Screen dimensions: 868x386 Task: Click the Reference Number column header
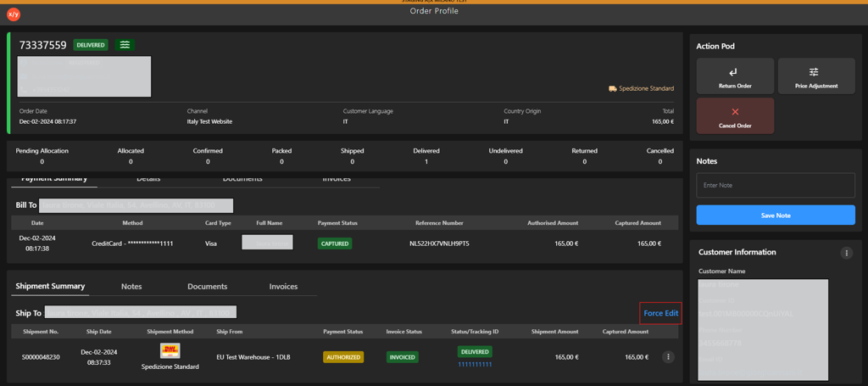[440, 223]
